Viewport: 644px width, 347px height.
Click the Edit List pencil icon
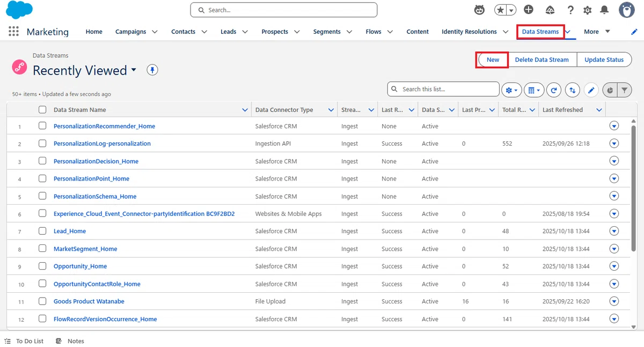pyautogui.click(x=591, y=90)
